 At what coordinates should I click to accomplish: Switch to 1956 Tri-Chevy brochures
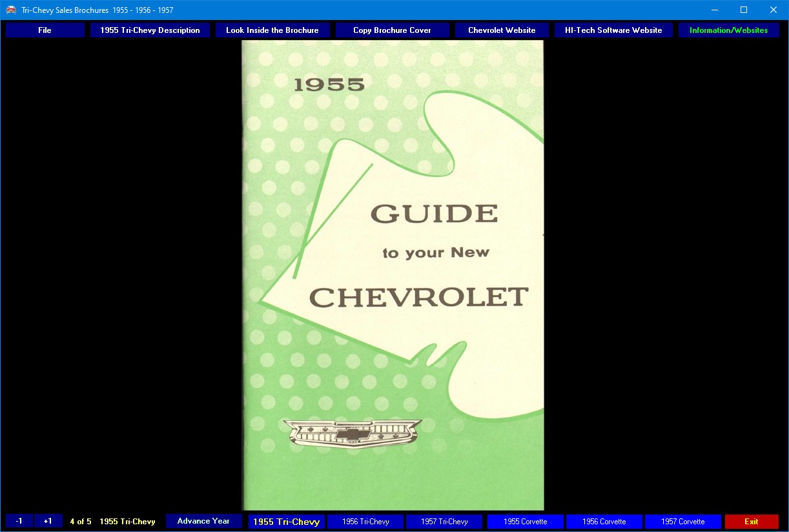[365, 522]
